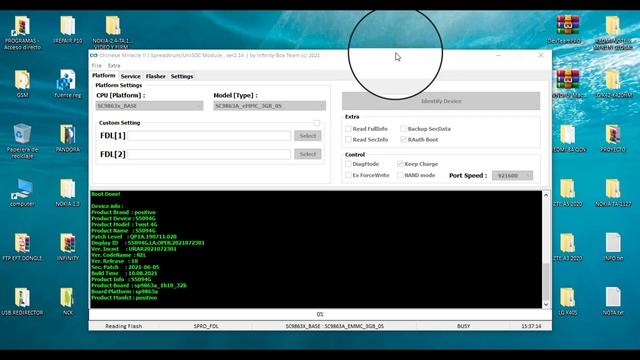The width and height of the screenshot is (640, 360).
Task: Click the 'SC9863X_BASE : SC9863A_EMMC_3GB_05' status text
Action: pos(335,326)
